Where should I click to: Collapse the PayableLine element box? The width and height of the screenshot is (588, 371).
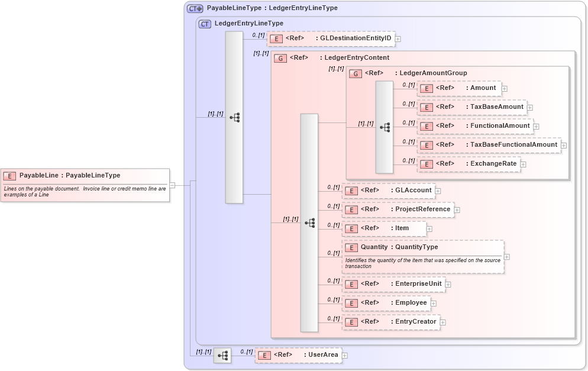tap(172, 185)
